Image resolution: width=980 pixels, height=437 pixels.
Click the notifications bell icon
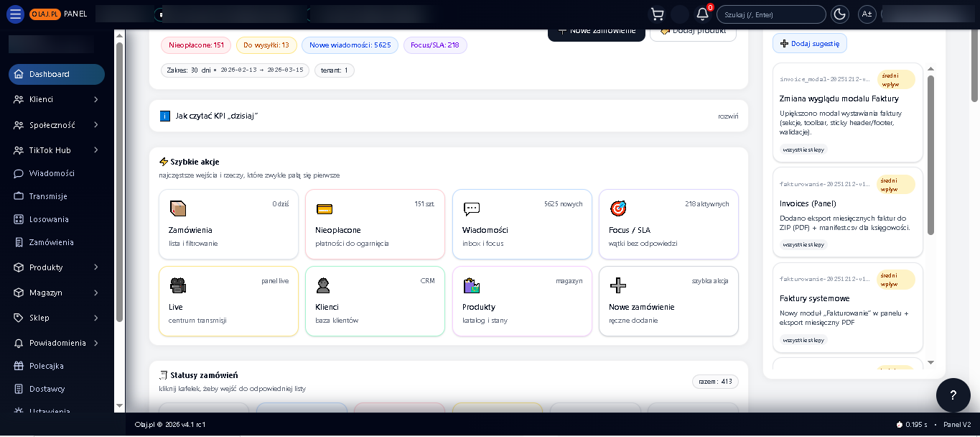pyautogui.click(x=702, y=14)
